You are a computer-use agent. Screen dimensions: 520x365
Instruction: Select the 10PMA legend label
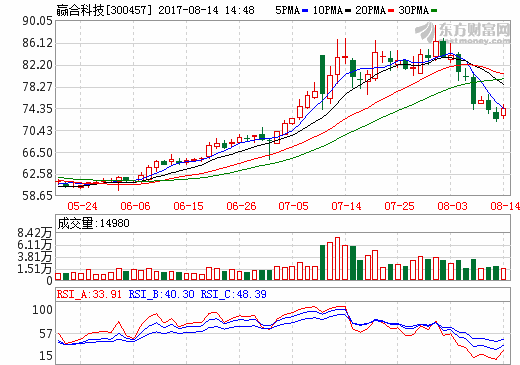328,10
